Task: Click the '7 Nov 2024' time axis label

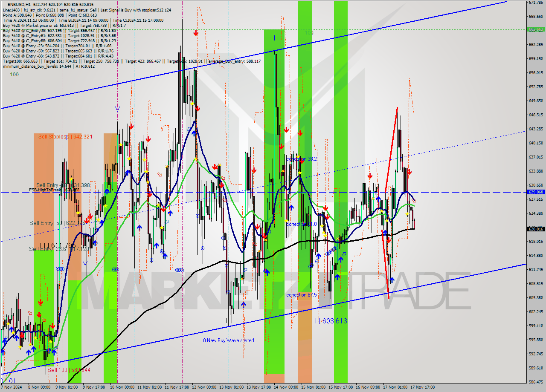Action: [11, 387]
